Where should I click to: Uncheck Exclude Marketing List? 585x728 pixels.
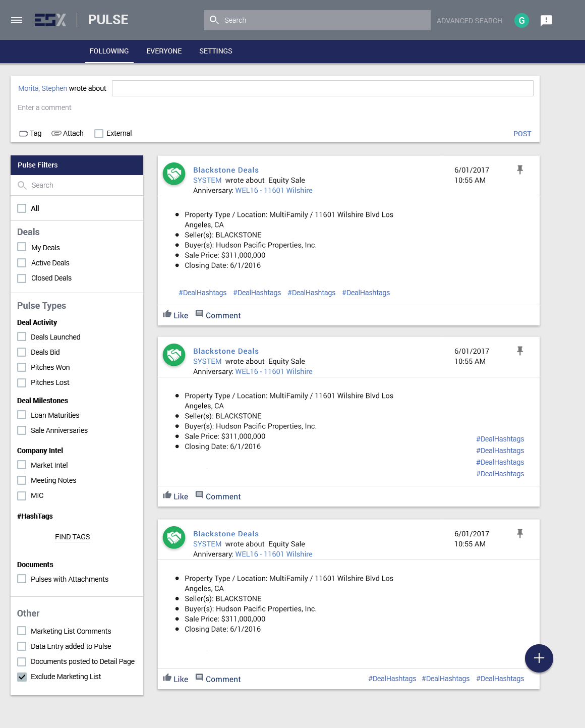(22, 677)
